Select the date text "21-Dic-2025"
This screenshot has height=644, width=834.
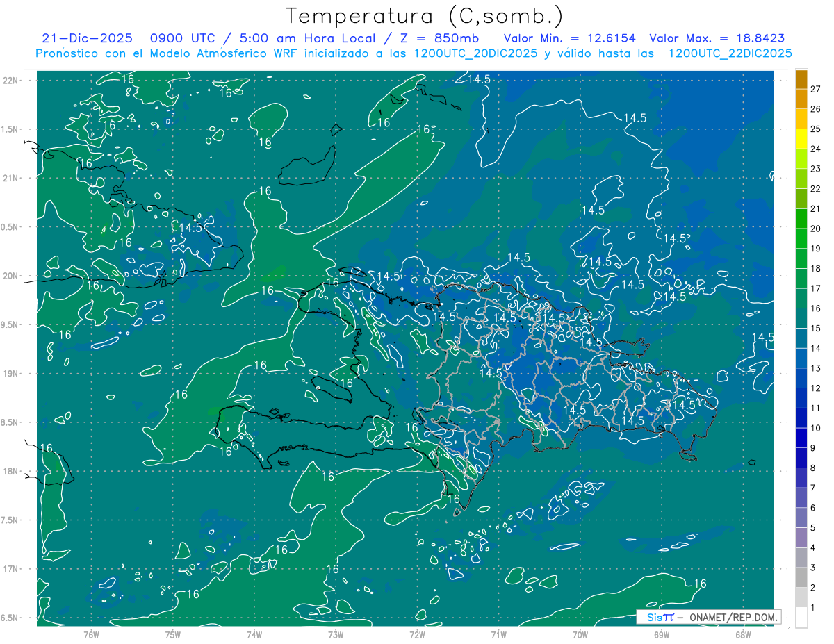[x=87, y=39]
